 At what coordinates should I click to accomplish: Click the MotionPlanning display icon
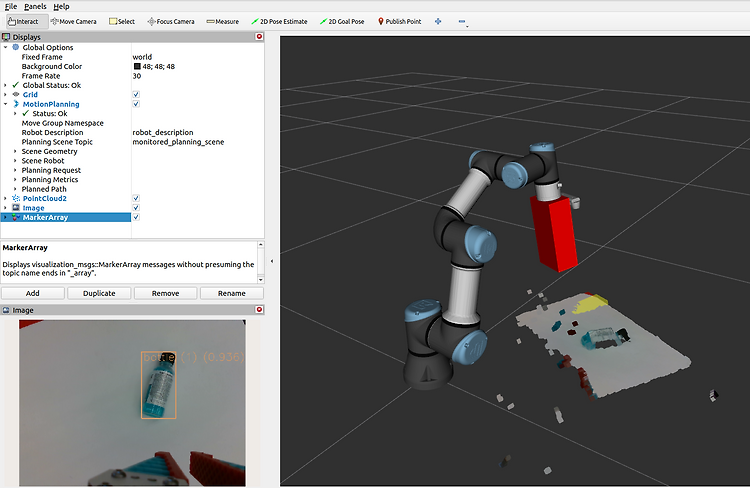(x=16, y=104)
